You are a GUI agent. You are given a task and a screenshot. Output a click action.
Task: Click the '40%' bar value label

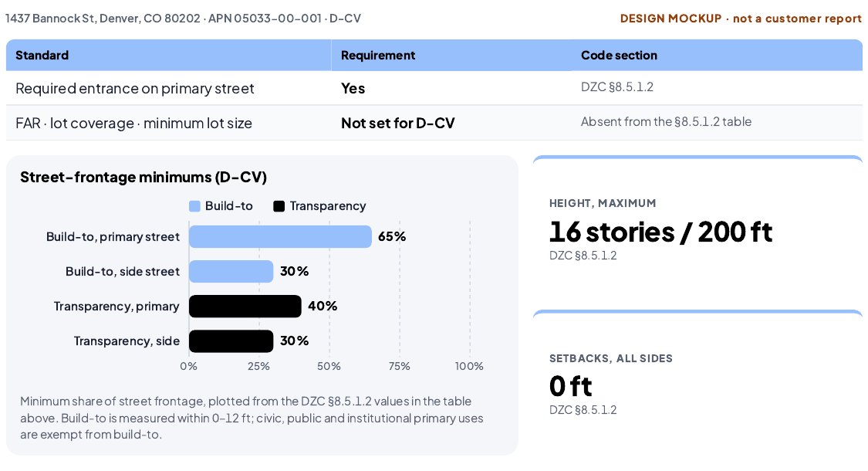pos(323,307)
